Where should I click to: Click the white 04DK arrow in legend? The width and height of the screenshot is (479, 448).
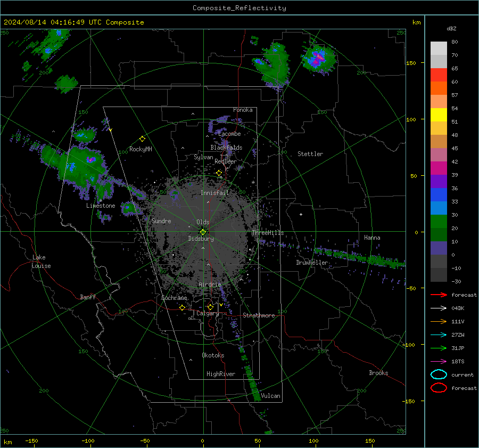point(439,308)
